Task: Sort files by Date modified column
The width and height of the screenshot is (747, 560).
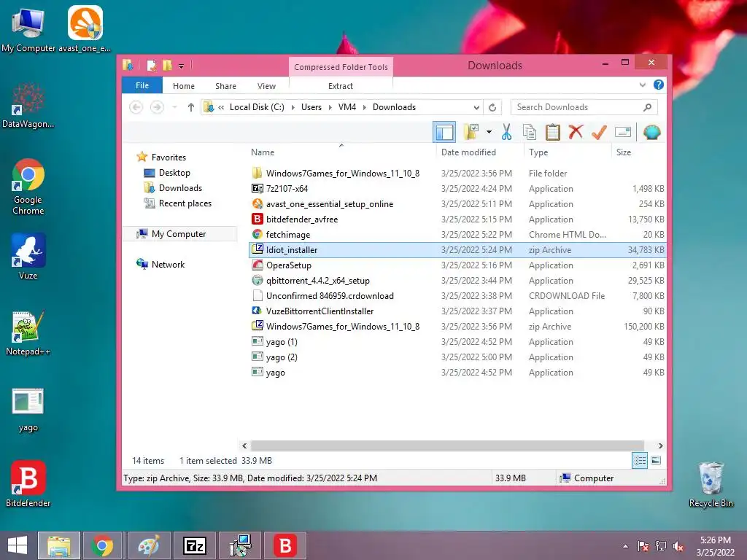Action: coord(468,152)
